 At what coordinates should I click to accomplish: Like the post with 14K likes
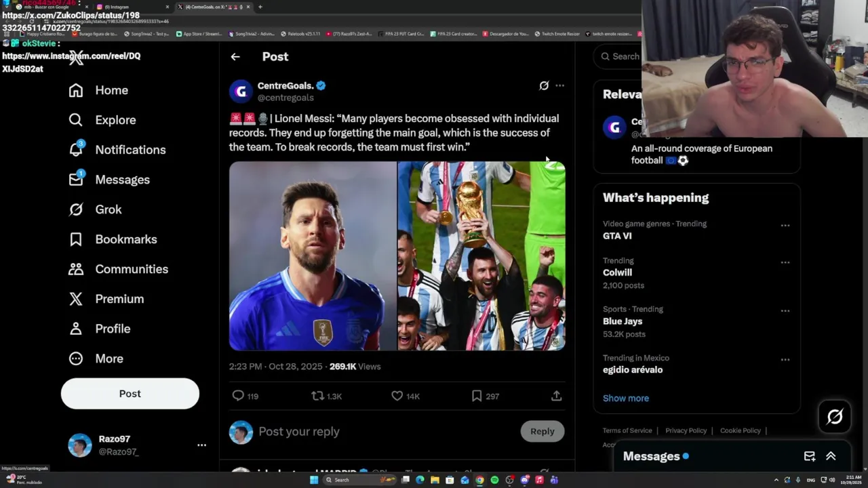(397, 396)
